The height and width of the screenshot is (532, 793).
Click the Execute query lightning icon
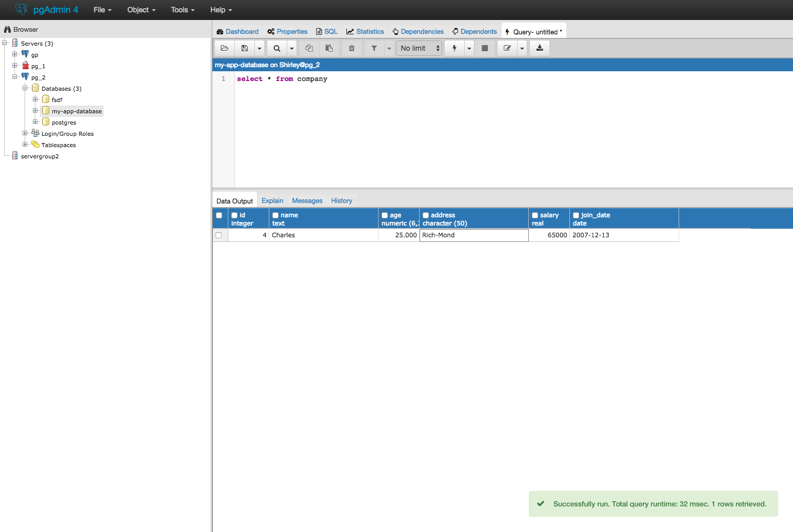pyautogui.click(x=454, y=48)
